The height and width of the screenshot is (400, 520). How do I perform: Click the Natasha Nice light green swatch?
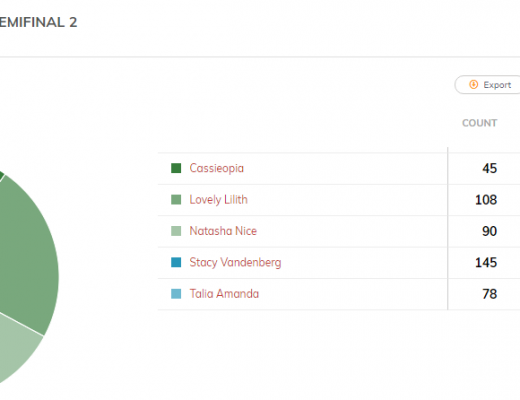(176, 231)
